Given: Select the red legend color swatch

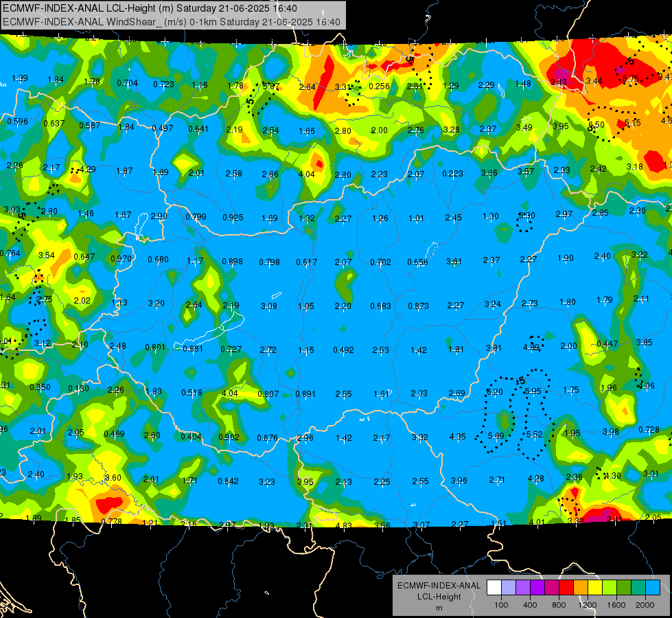Looking at the screenshot, I should tap(566, 587).
